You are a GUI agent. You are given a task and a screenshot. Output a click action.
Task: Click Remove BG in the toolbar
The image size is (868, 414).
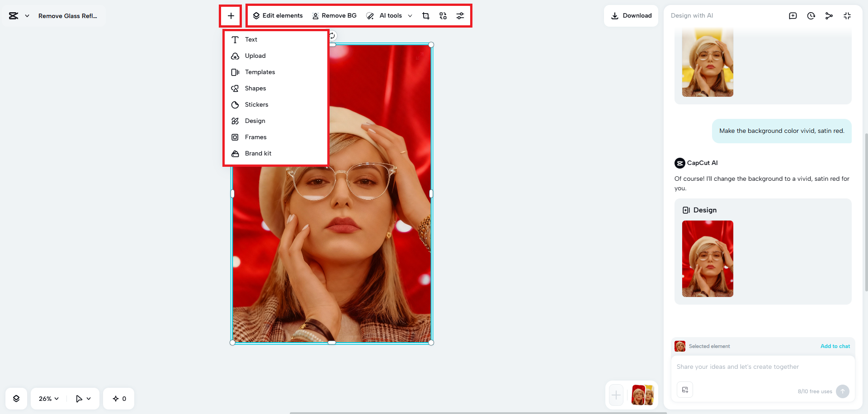(x=335, y=15)
